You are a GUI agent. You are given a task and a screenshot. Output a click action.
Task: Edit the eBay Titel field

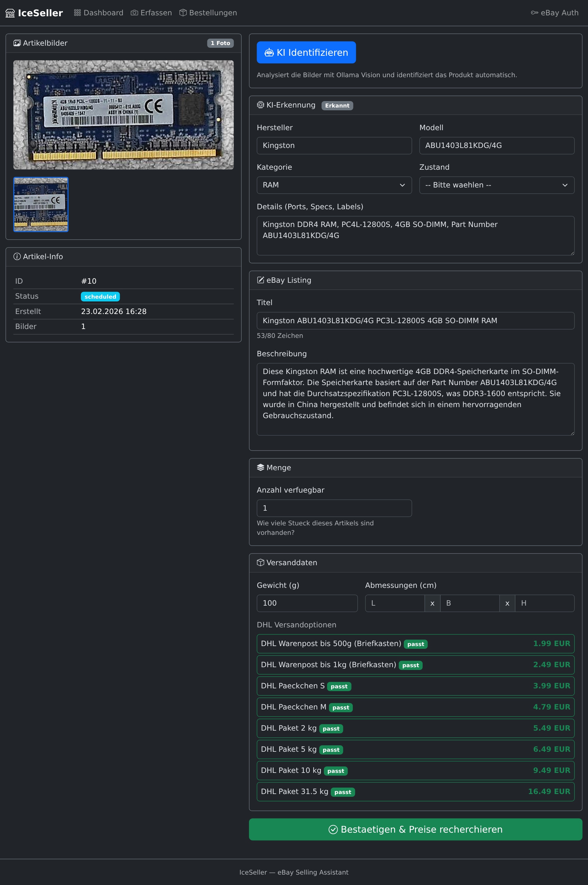click(416, 321)
